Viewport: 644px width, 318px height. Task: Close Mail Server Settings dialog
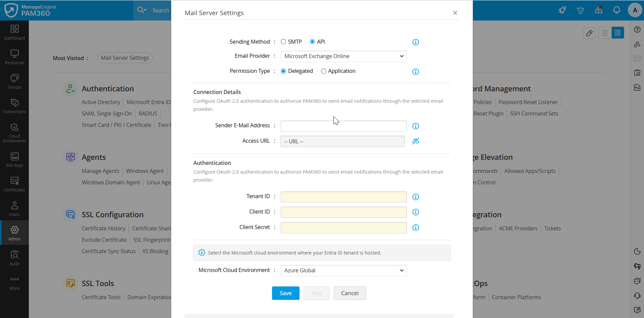pyautogui.click(x=455, y=13)
